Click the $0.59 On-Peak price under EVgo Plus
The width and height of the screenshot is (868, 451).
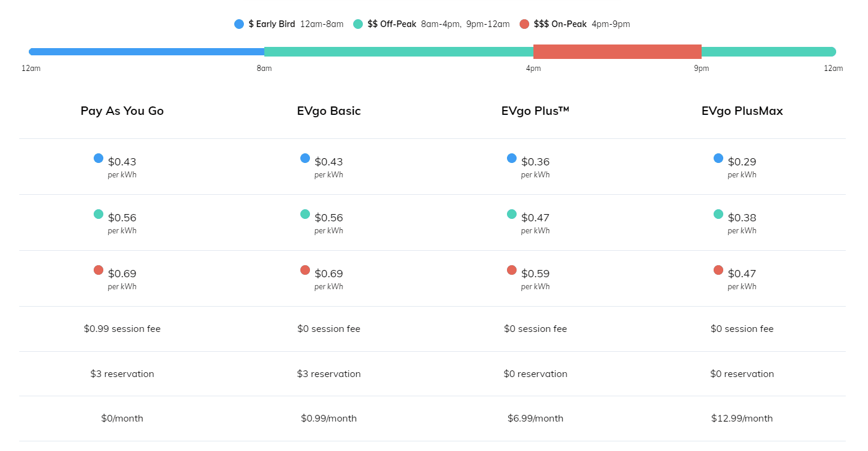(x=535, y=274)
